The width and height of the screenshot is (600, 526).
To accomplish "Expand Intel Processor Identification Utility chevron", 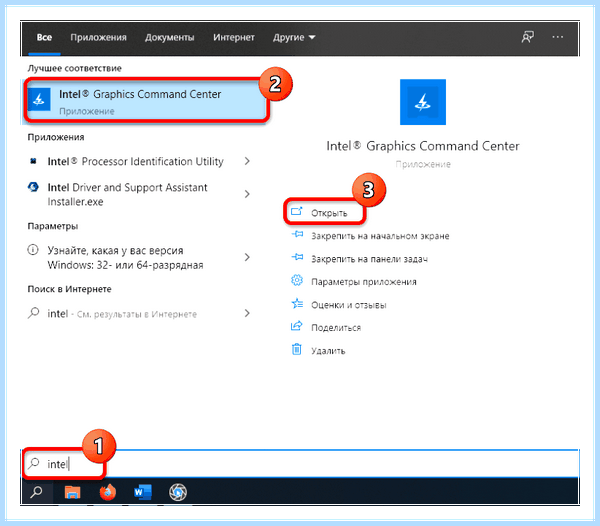I will 247,161.
